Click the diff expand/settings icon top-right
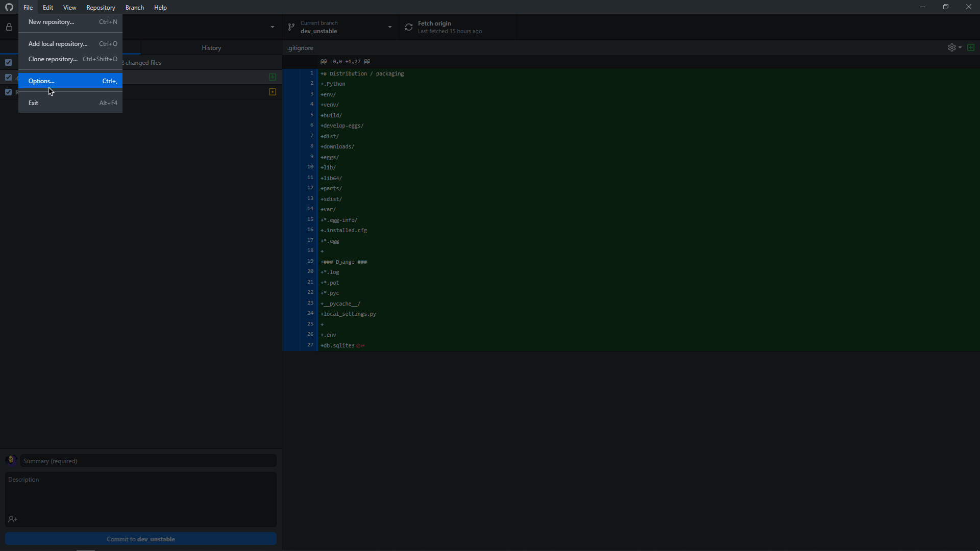Viewport: 980px width, 551px height. pos(954,47)
